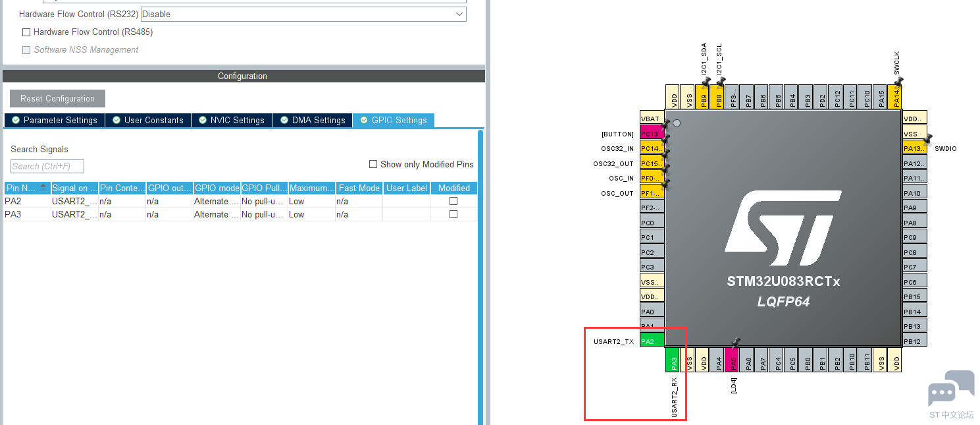Open Hardware Flow Control (RS232) dropdown
The height and width of the screenshot is (425, 980).
coord(303,14)
